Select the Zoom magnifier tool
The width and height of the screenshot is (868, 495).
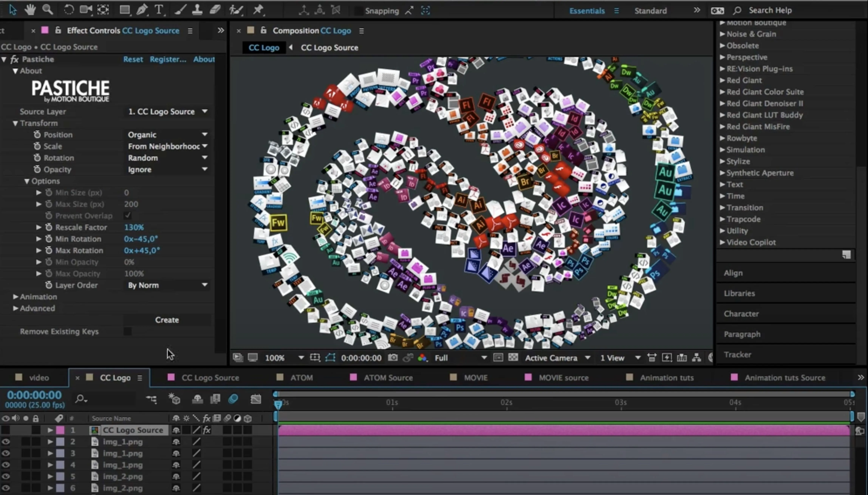pos(48,10)
